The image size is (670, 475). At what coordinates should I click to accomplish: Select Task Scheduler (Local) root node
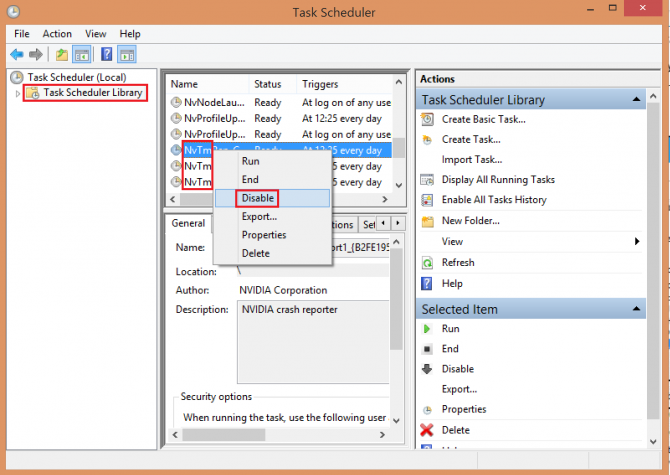[x=77, y=77]
